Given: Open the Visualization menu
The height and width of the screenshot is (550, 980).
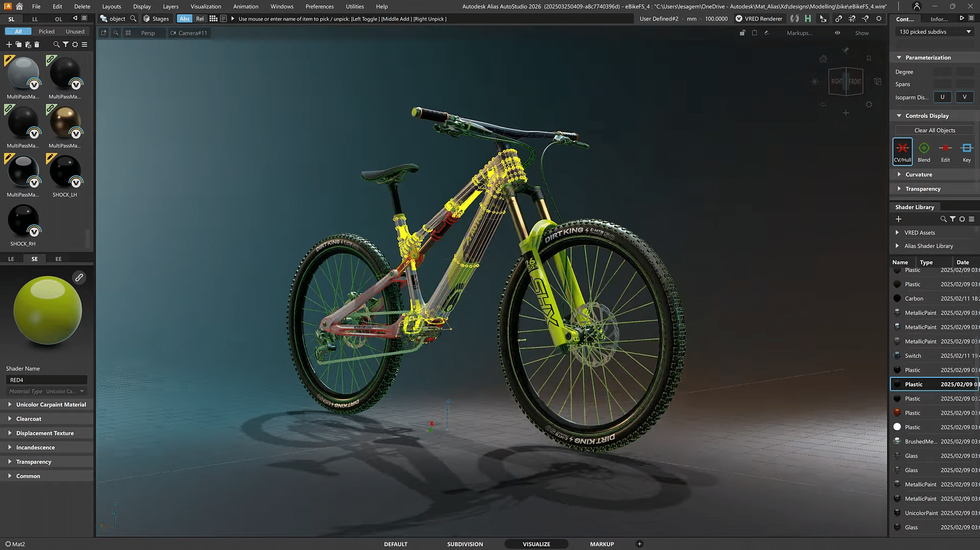Looking at the screenshot, I should tap(205, 7).
